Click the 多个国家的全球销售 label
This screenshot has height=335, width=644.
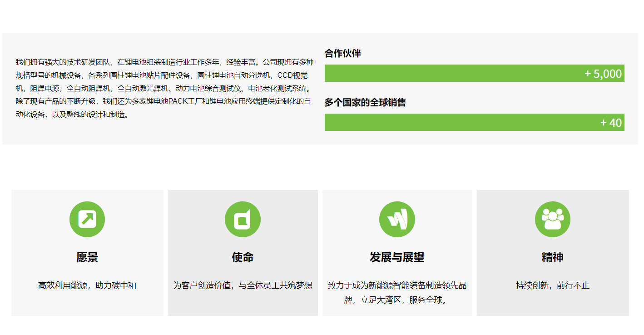point(365,103)
